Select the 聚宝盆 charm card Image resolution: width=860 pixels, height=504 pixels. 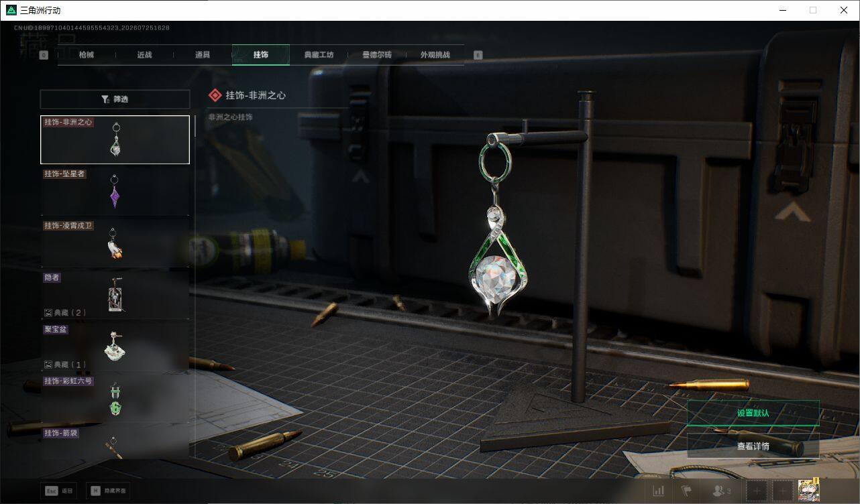[115, 346]
